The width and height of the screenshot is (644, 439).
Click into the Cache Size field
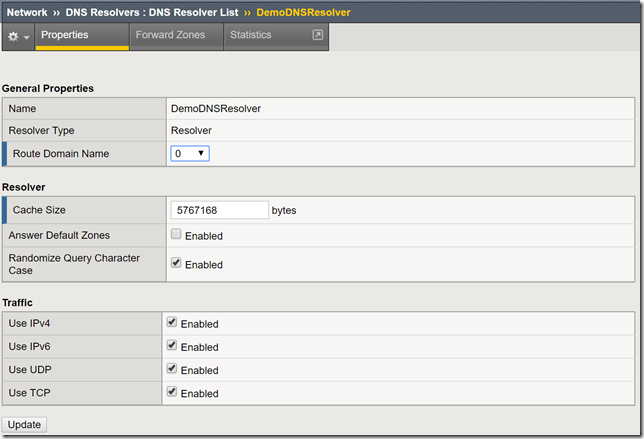219,210
